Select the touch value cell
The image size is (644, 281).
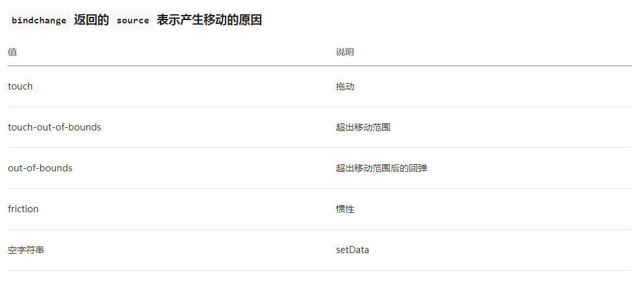tap(20, 86)
